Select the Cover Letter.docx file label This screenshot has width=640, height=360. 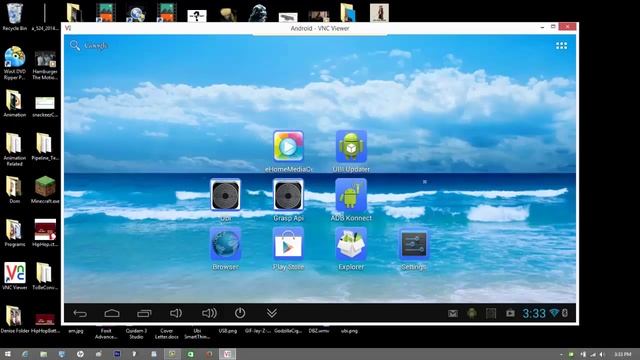167,334
